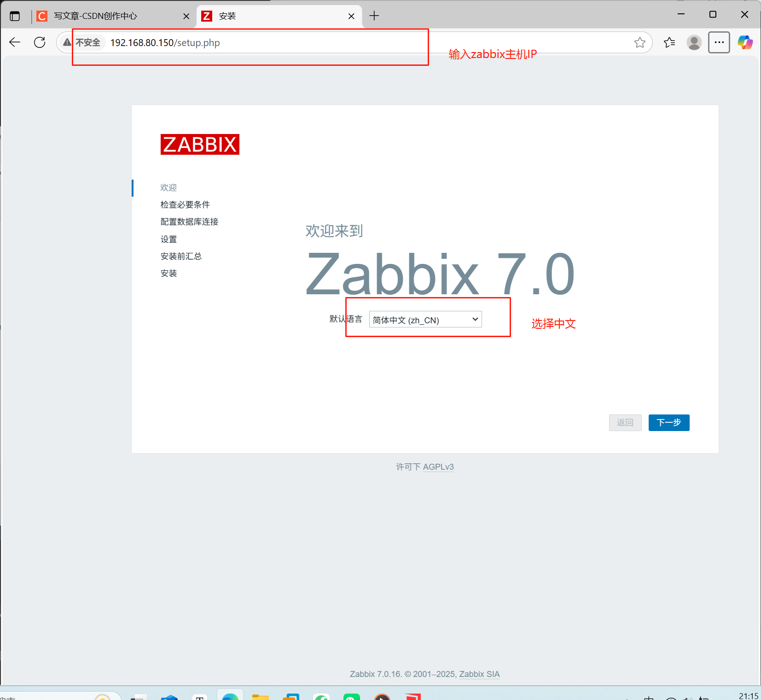This screenshot has height=700, width=761.
Task: Select the 配置数据库连接 step
Action: pyautogui.click(x=189, y=222)
